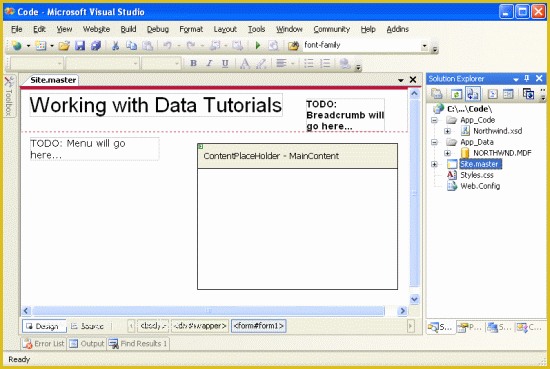
Task: Click the Find in Files folder icon
Action: pyautogui.click(x=293, y=46)
